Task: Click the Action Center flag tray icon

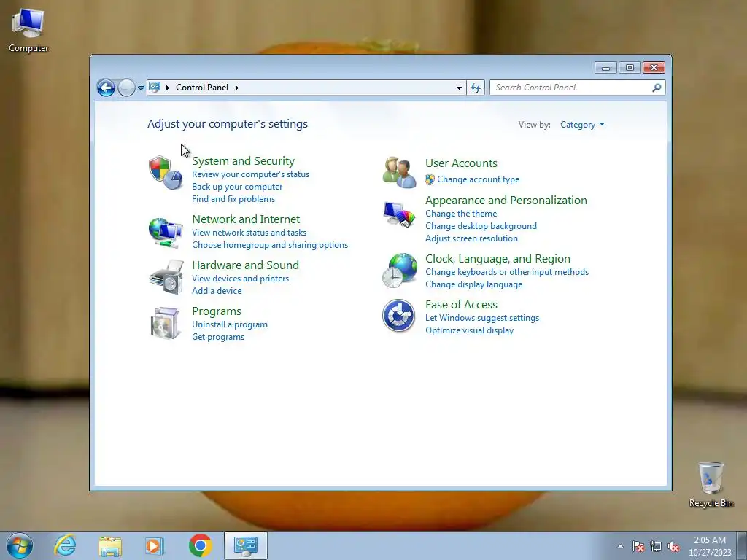Action: tap(638, 547)
